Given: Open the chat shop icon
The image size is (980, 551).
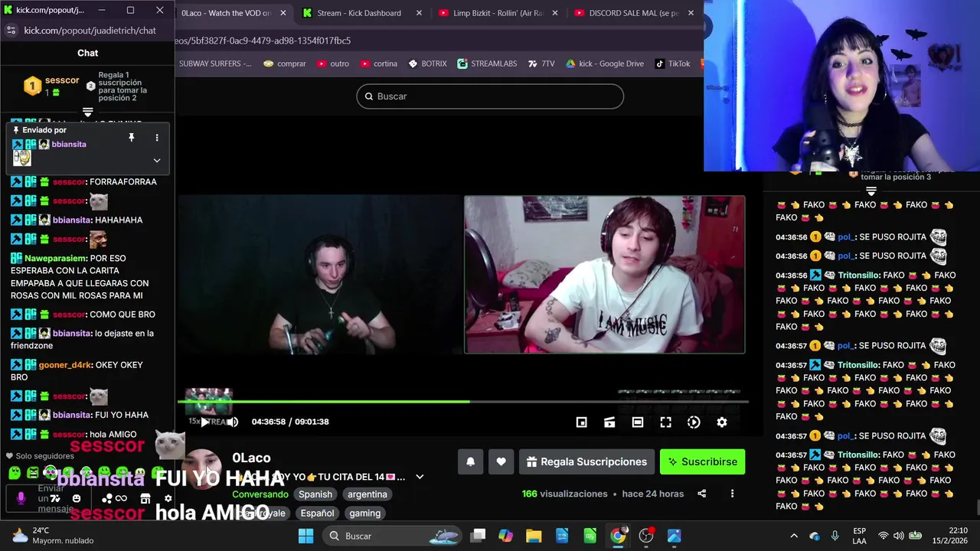Looking at the screenshot, I should (145, 498).
